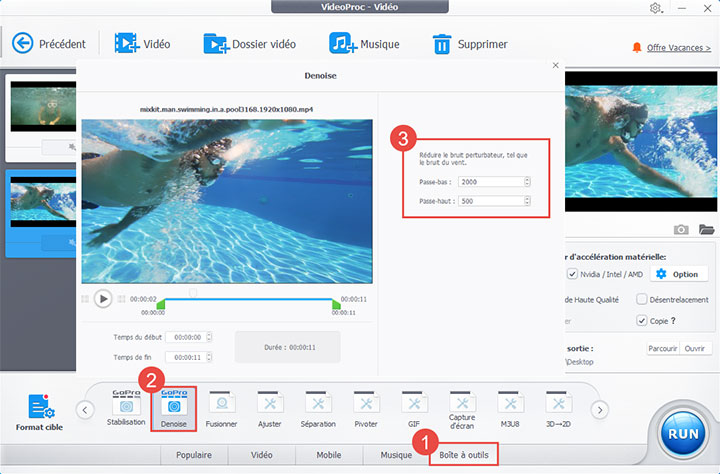Enable the Désentrelacement checkbox
The image size is (720, 474).
click(x=641, y=299)
